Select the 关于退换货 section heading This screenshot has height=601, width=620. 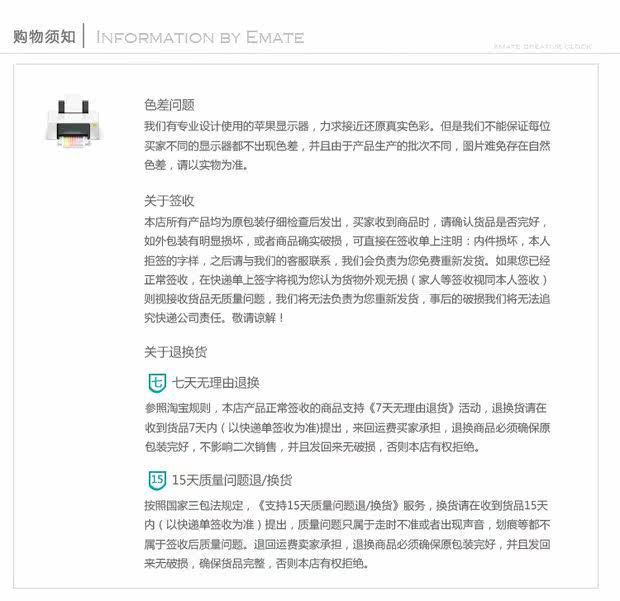click(176, 352)
